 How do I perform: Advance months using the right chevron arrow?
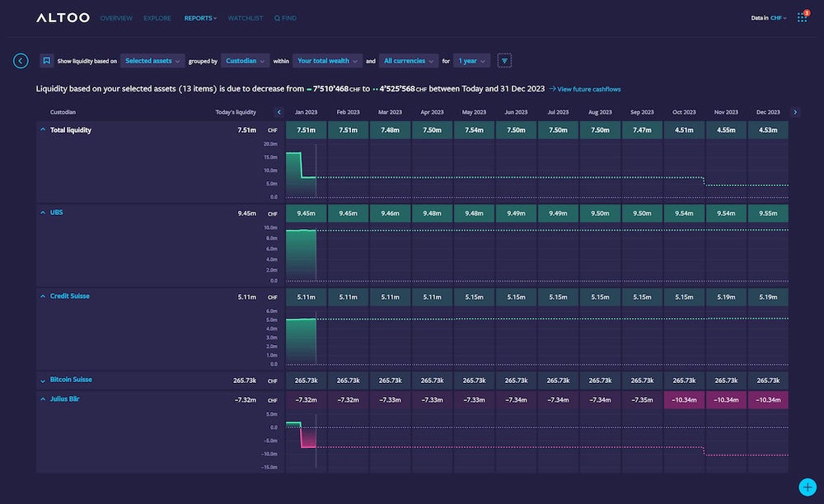pyautogui.click(x=795, y=112)
